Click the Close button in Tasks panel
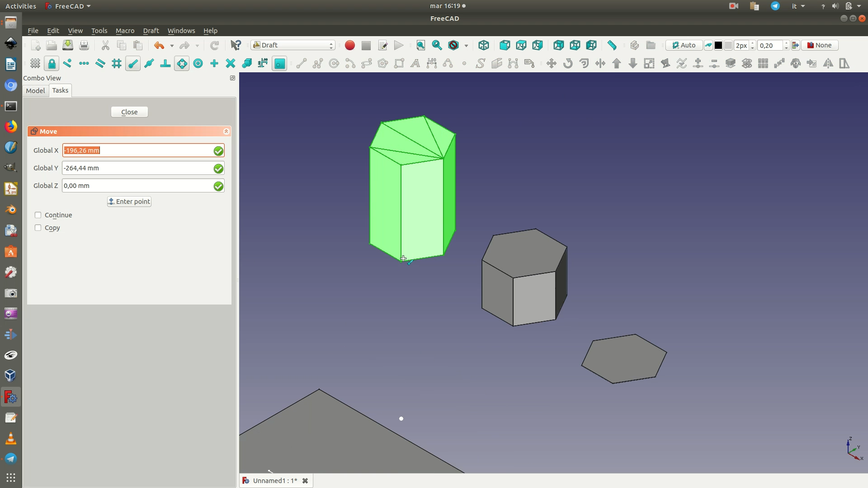The height and width of the screenshot is (488, 868). pyautogui.click(x=129, y=112)
